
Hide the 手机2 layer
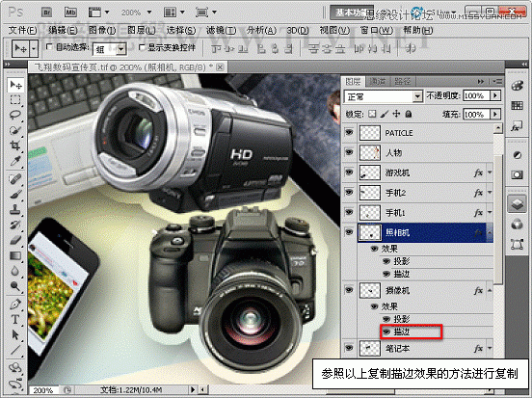click(x=349, y=192)
